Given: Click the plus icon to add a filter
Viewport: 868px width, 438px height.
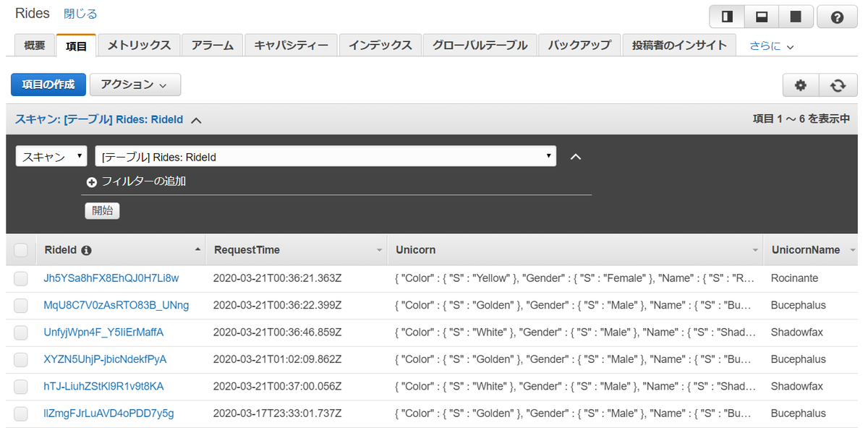Looking at the screenshot, I should (x=92, y=182).
